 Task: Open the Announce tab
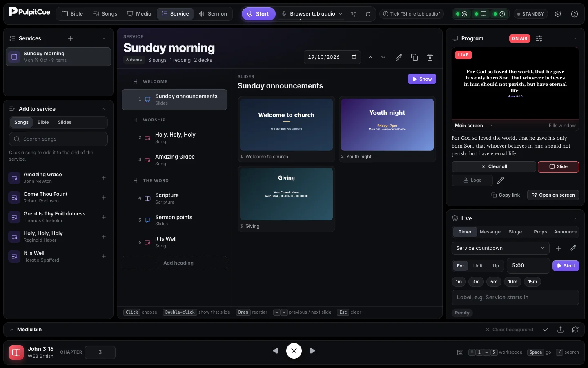point(565,232)
